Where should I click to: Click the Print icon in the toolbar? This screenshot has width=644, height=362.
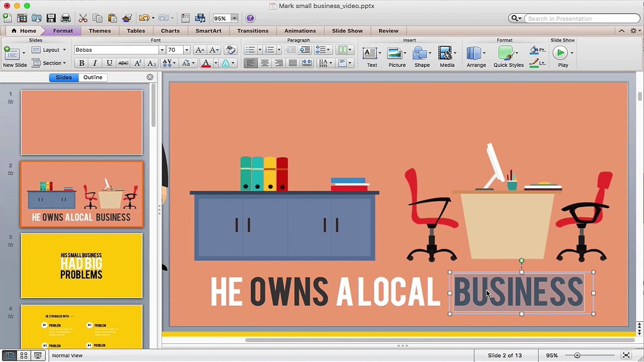pos(65,19)
